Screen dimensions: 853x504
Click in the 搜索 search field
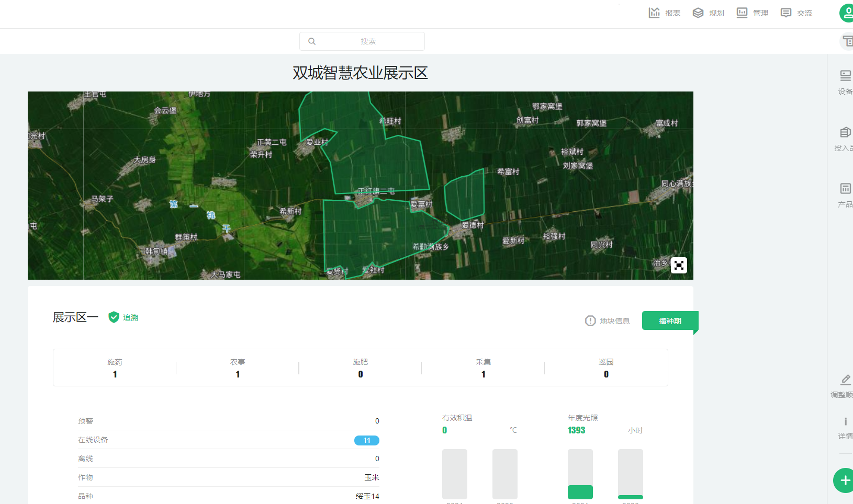[367, 41]
